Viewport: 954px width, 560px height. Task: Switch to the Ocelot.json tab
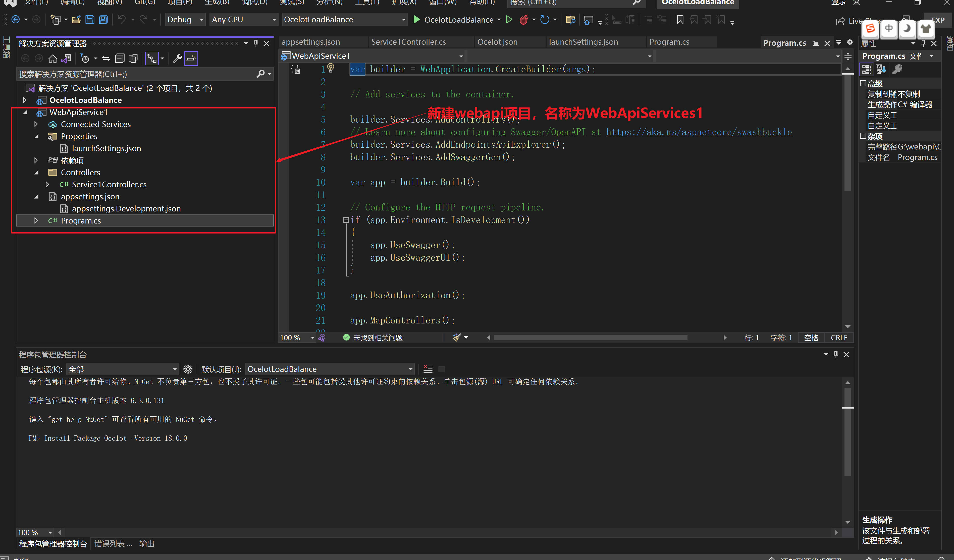click(x=498, y=42)
